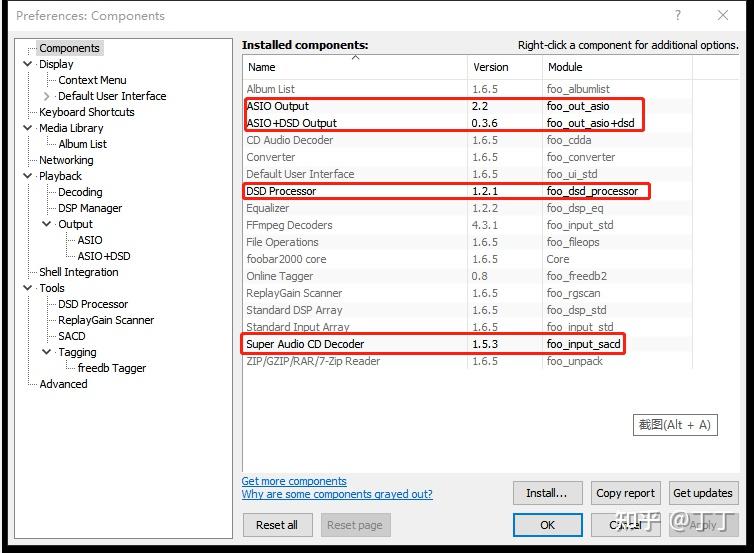Collapse the Tools tree node

(x=28, y=288)
